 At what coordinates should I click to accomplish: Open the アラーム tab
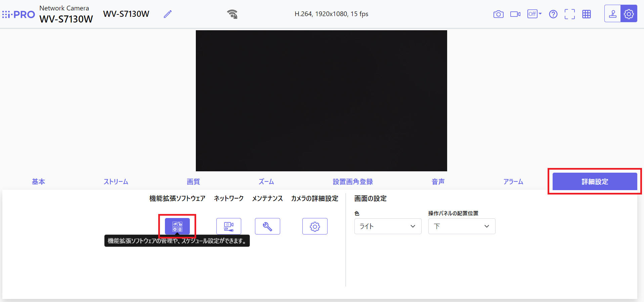[513, 182]
